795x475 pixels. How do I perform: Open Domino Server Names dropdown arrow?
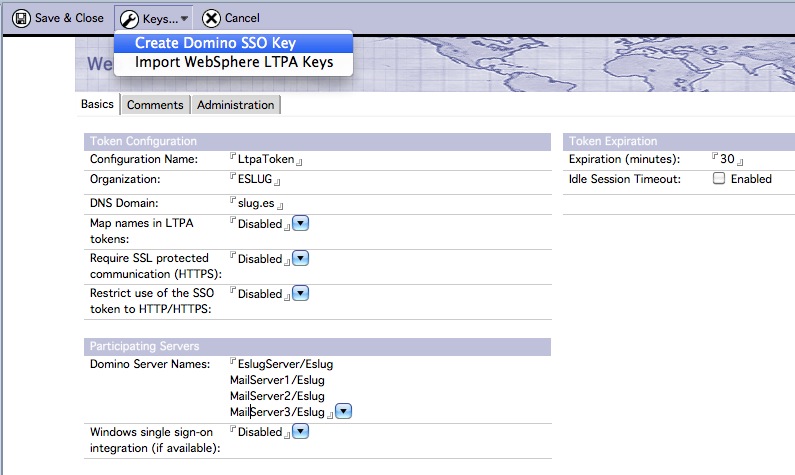[x=343, y=411]
